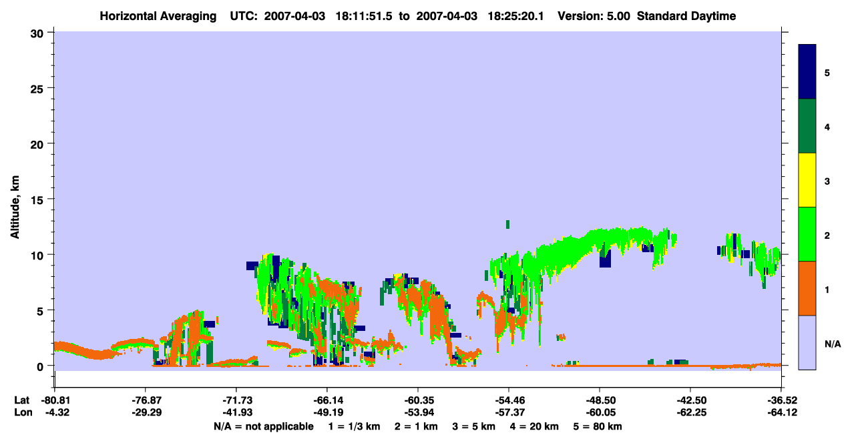The image size is (868, 445).
Task: Click the orange color bar segment labeled 1
Action: (x=807, y=288)
